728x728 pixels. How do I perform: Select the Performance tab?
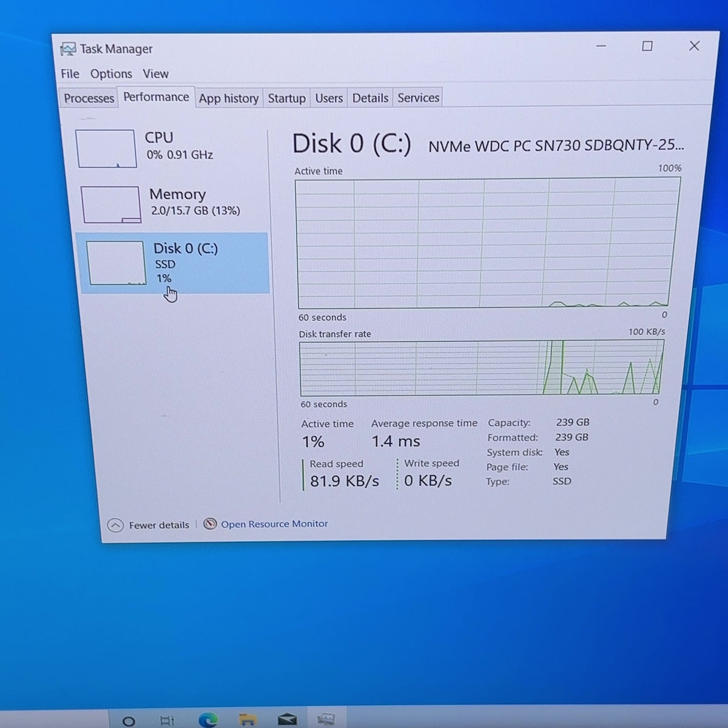156,97
